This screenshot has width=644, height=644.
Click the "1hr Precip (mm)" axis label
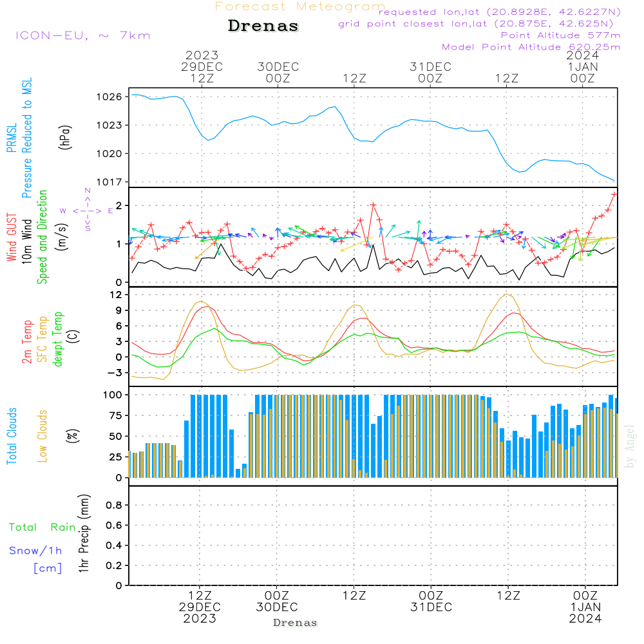(84, 533)
